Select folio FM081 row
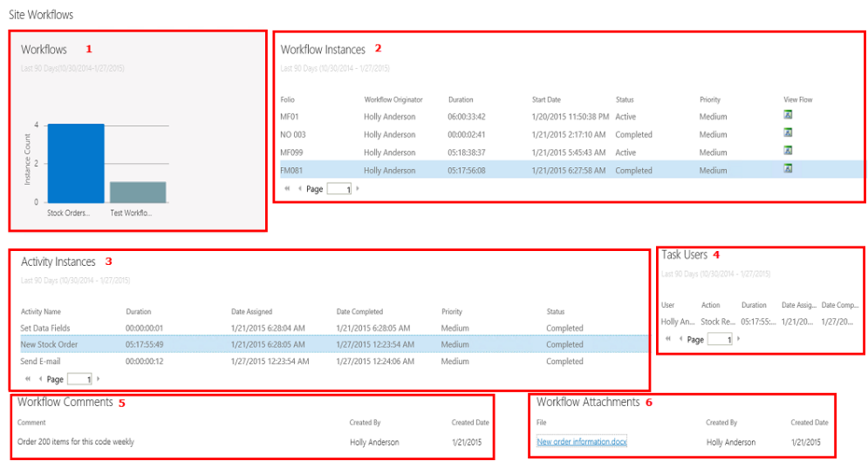Image resolution: width=868 pixels, height=468 pixels. (571, 170)
